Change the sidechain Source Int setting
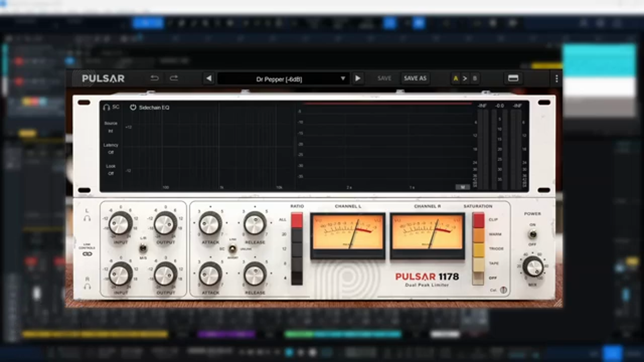This screenshot has width=644, height=362. click(111, 127)
